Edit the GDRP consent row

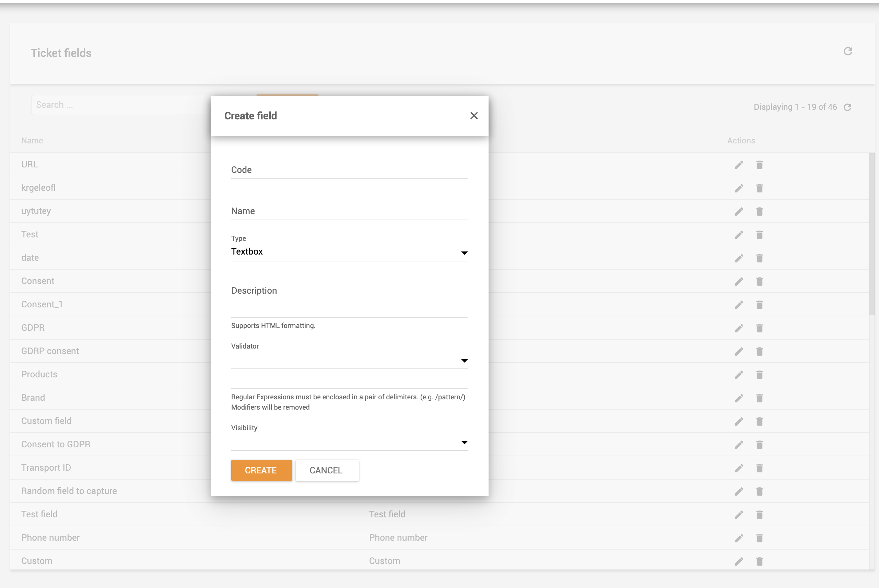click(739, 351)
